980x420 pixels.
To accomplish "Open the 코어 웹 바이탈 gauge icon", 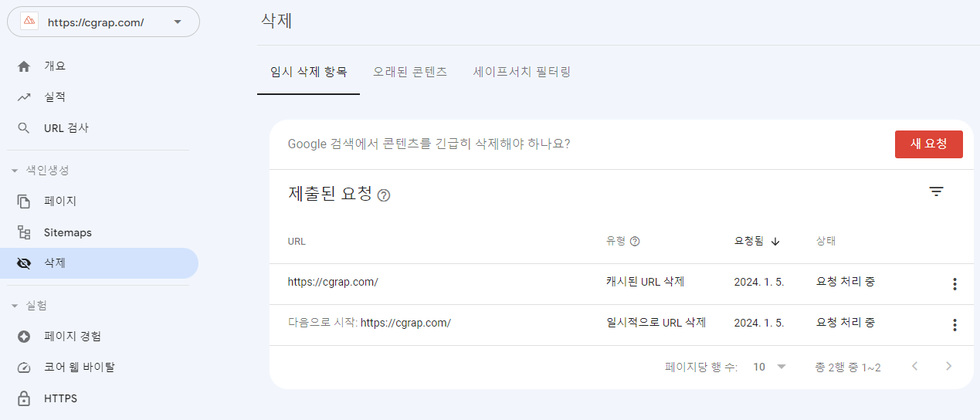I will click(24, 367).
